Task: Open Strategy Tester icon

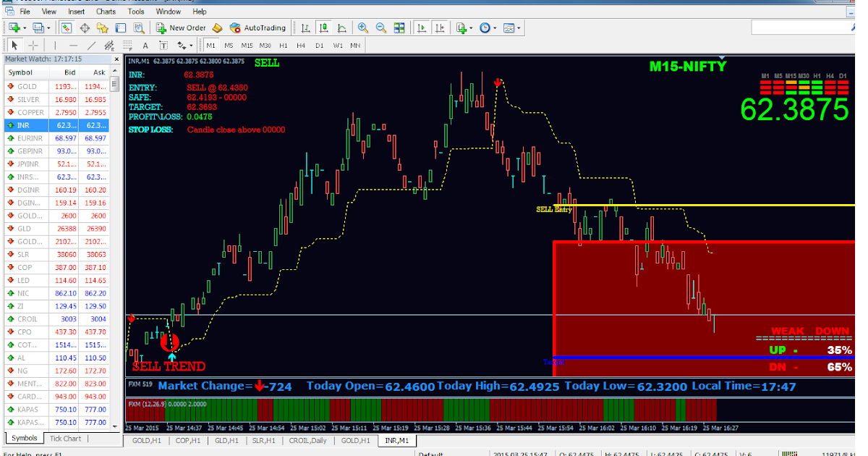Action: 139,28
